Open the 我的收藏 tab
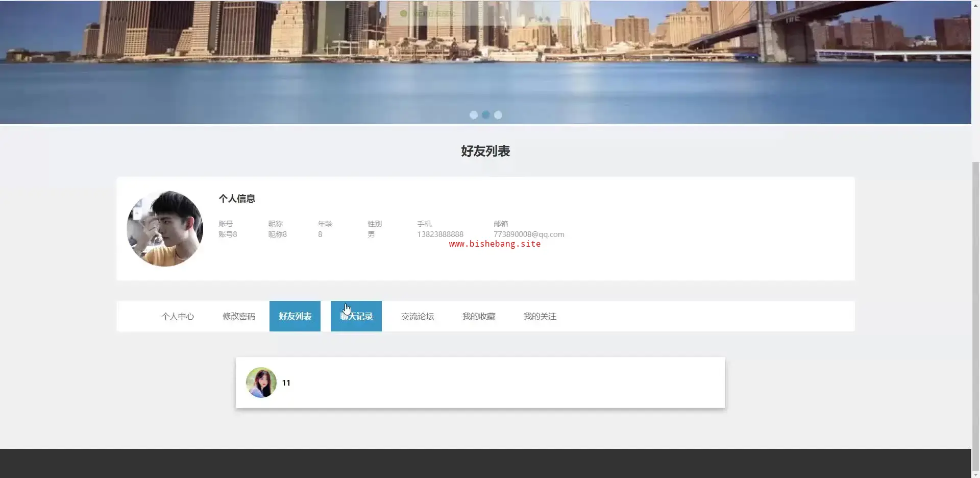The width and height of the screenshot is (980, 478). point(479,316)
